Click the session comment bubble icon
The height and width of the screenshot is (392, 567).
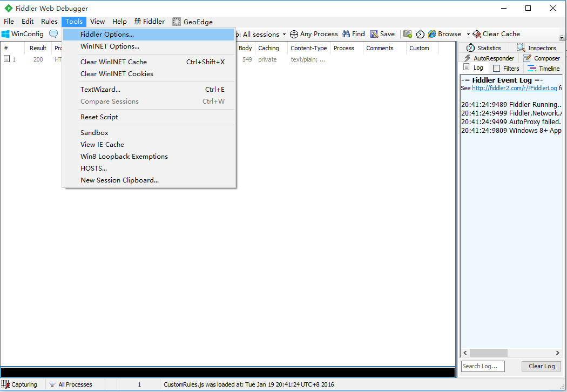[53, 33]
